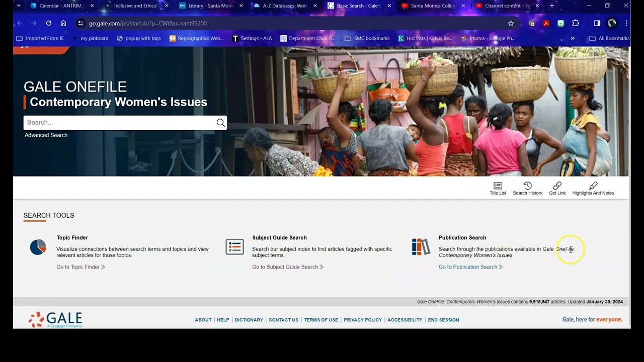Click the Topic Finder pie chart icon
Image resolution: width=644 pixels, height=362 pixels.
(38, 247)
